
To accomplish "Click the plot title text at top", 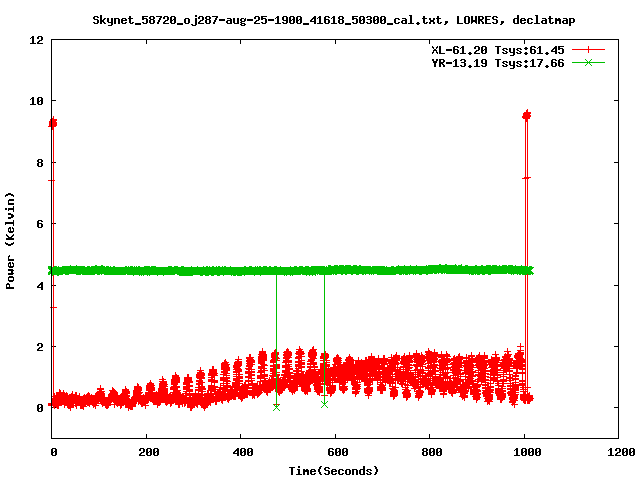I will tap(333, 20).
